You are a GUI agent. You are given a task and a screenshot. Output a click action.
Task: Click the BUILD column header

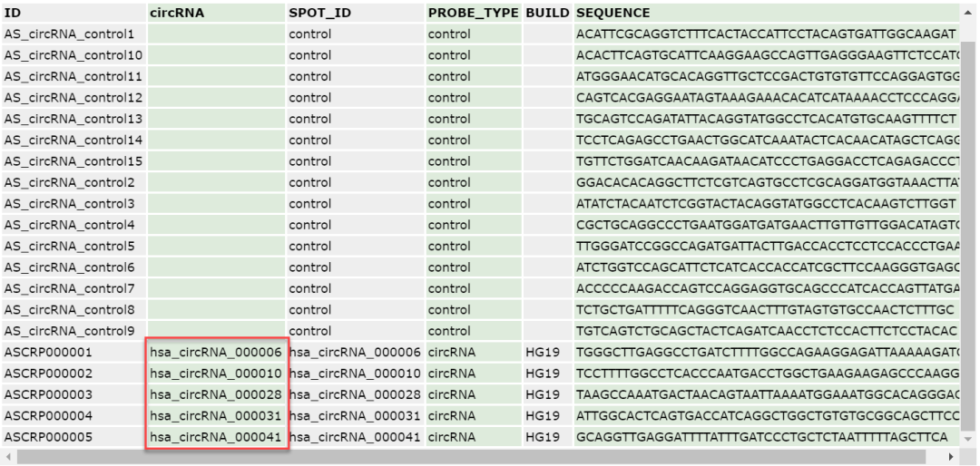click(x=547, y=13)
